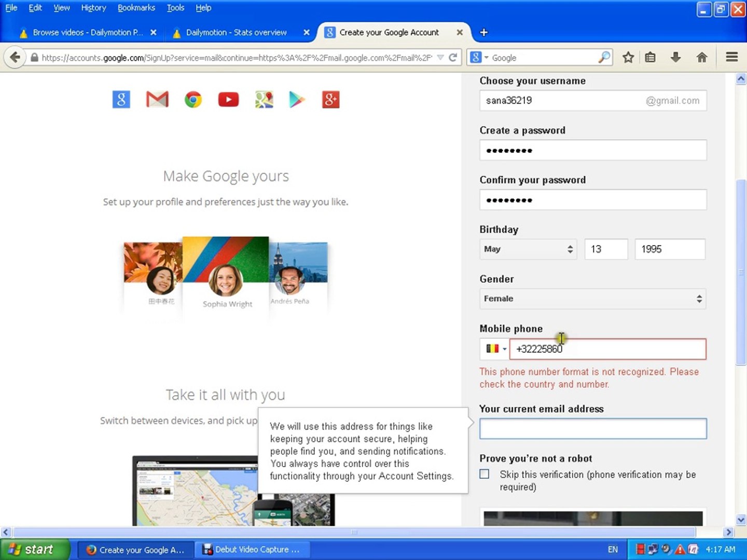747x560 pixels.
Task: Click the current email address field
Action: (593, 429)
